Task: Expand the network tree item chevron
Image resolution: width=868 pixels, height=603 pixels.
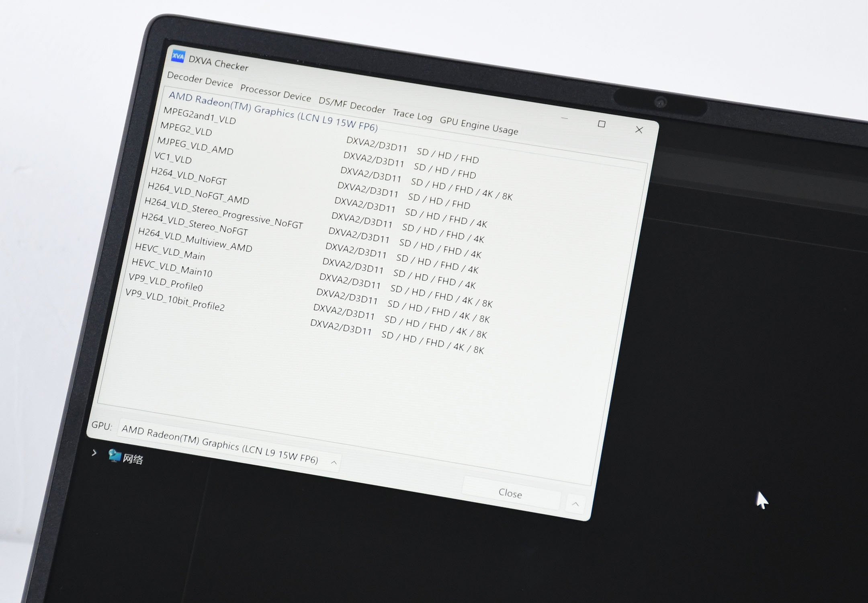Action: pyautogui.click(x=94, y=453)
